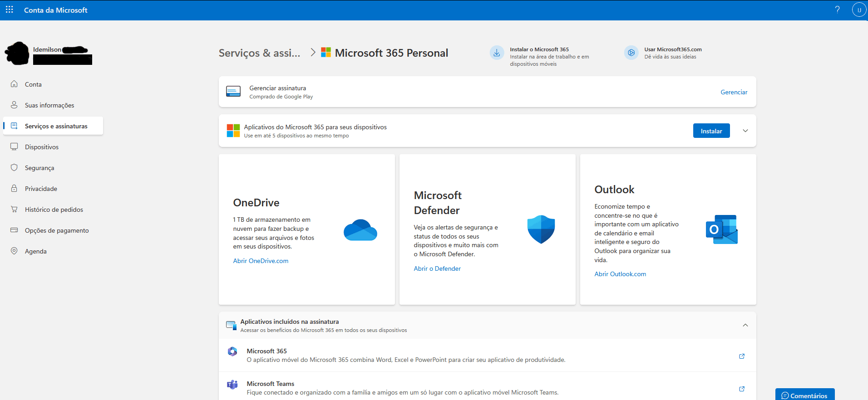This screenshot has width=868, height=400.
Task: Open Dispositivos in sidebar
Action: [x=42, y=147]
